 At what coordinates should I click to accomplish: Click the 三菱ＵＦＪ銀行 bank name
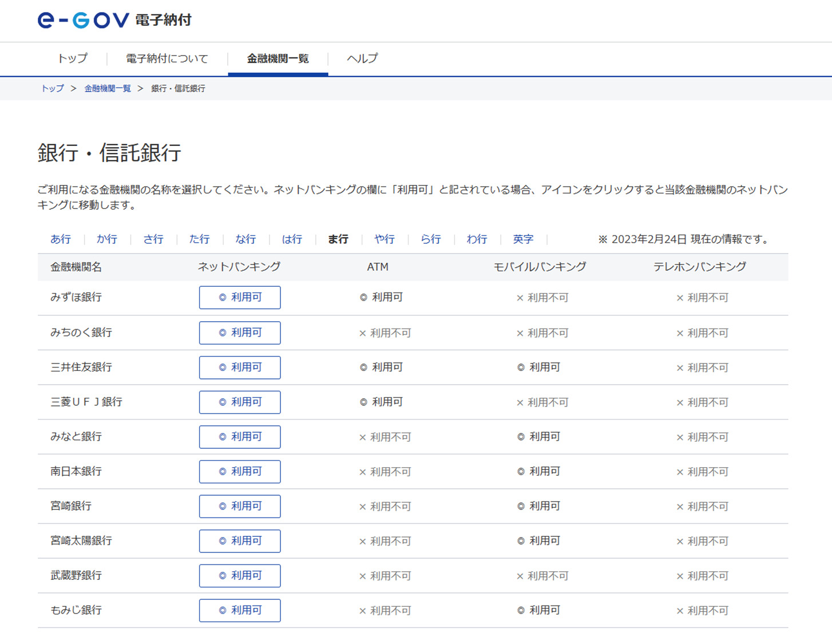[x=86, y=402]
